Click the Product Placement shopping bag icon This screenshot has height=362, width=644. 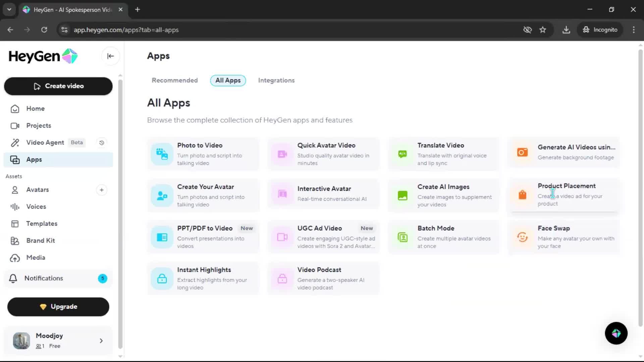522,195
